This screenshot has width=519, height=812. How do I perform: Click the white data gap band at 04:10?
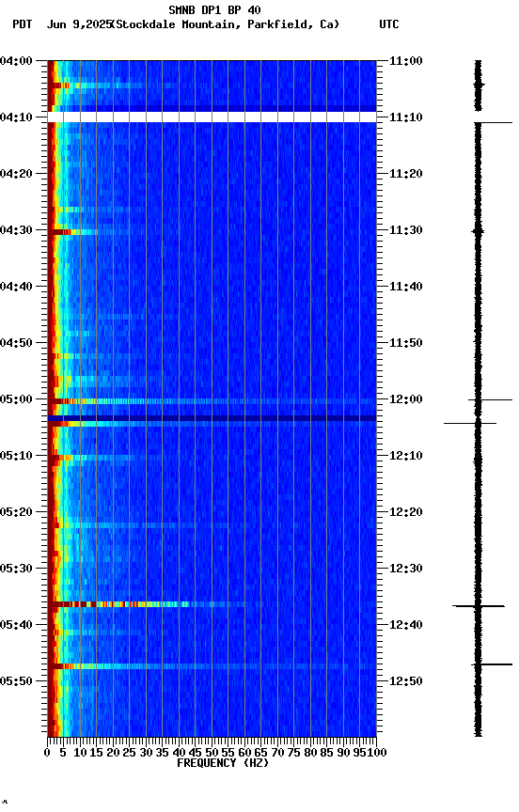click(x=212, y=117)
